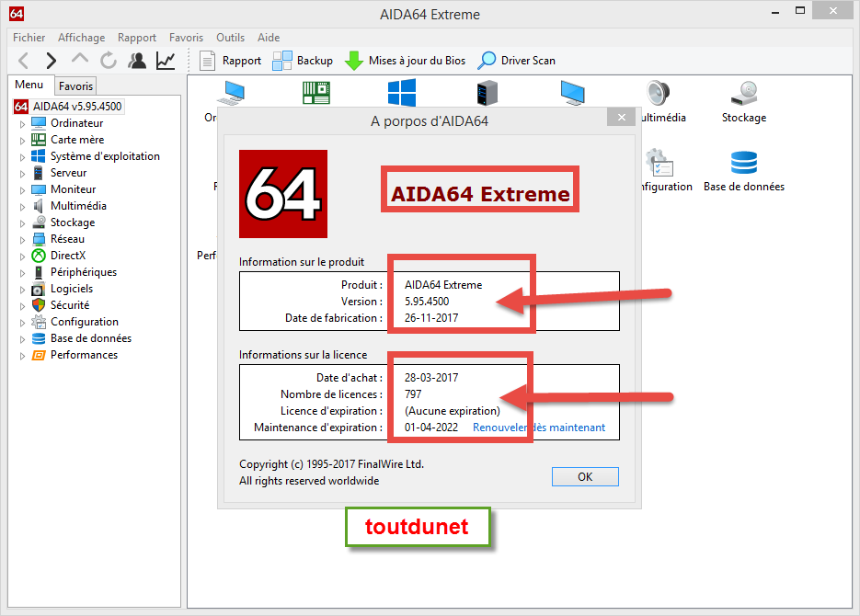
Task: Click the user profile toolbar icon
Action: click(x=137, y=61)
